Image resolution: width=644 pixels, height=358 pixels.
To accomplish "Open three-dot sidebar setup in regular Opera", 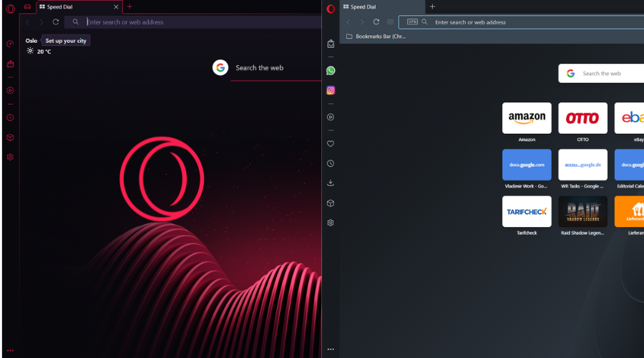I will tap(331, 349).
